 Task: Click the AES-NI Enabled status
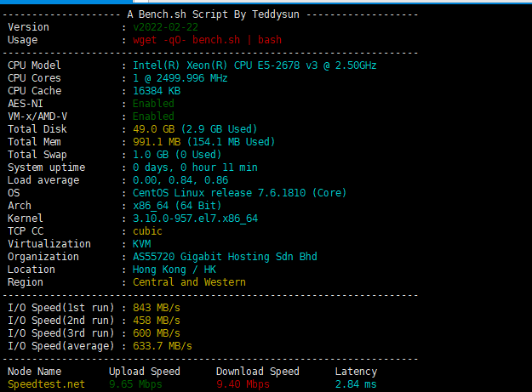coord(153,104)
